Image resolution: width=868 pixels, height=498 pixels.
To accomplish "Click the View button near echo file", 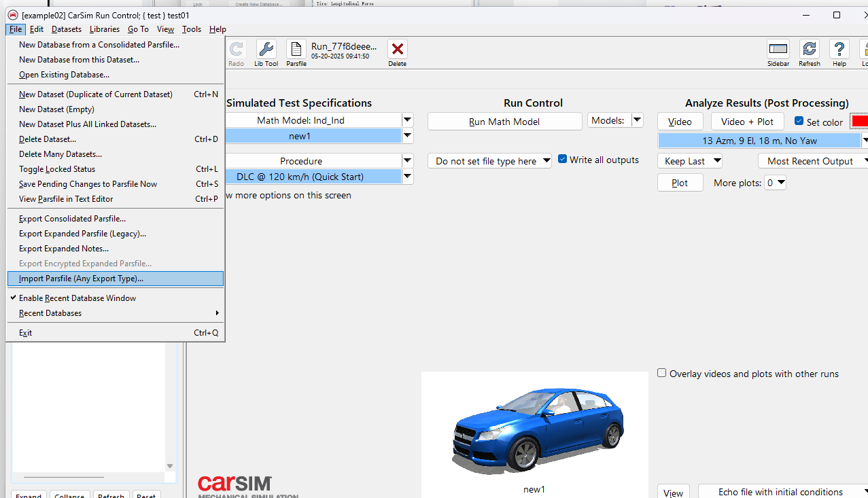I will click(x=673, y=492).
